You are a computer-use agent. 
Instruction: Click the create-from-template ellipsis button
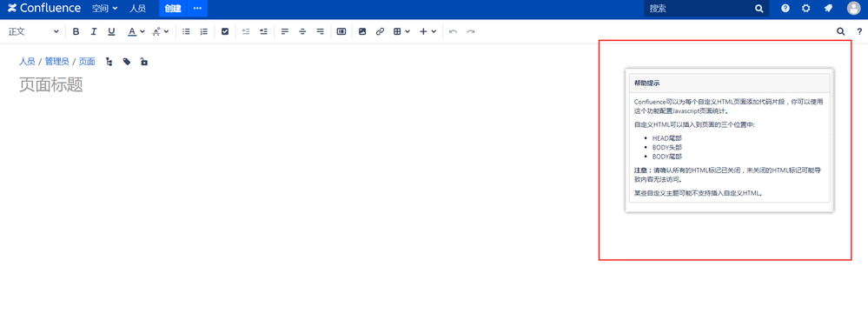(x=197, y=9)
